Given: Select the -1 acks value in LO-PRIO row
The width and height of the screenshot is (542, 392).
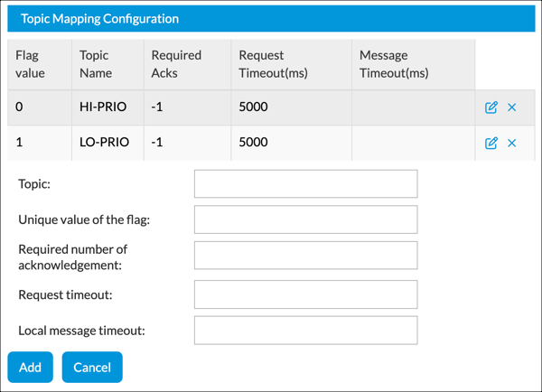Looking at the screenshot, I should click(188, 143).
